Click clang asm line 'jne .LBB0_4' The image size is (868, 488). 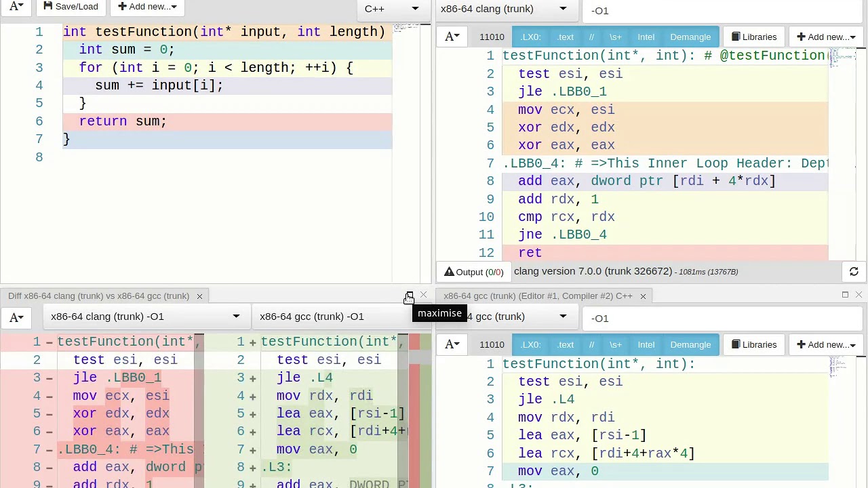click(562, 235)
